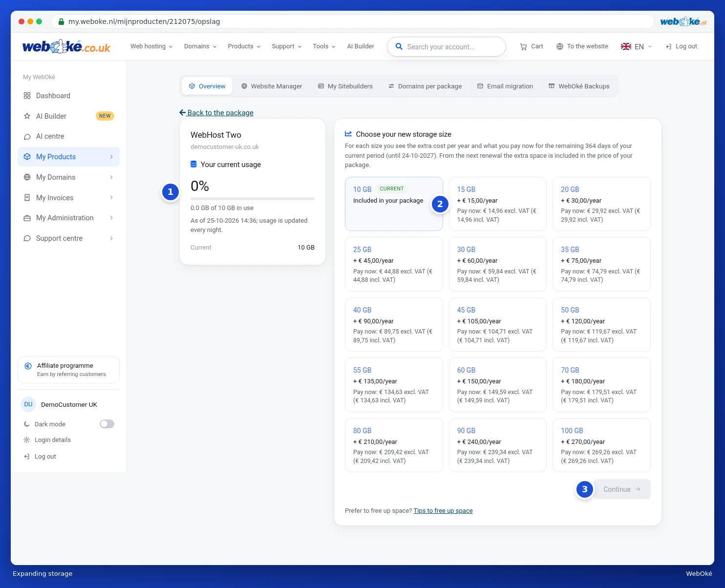
Task: Choose the 50 GB storage card
Action: (x=601, y=324)
